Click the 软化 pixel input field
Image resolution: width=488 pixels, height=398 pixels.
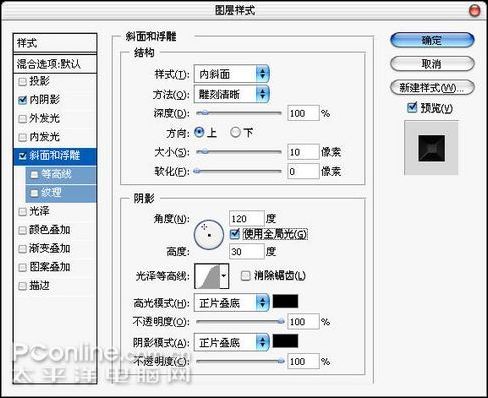[303, 171]
